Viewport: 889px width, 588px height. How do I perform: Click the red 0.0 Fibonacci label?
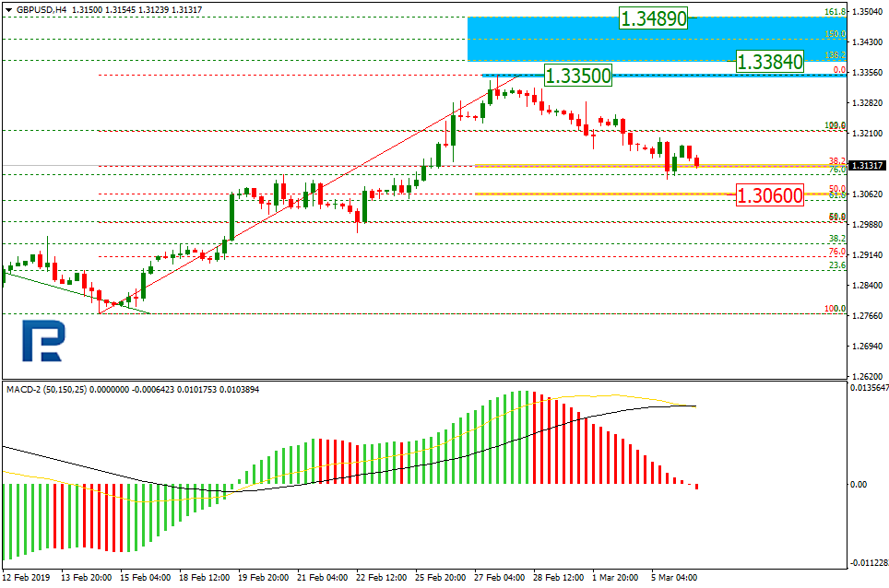tap(839, 70)
